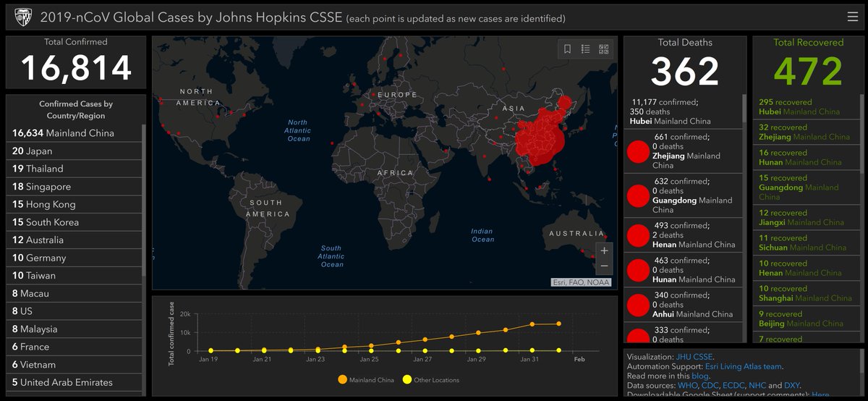Select 32 recovered Zhejiang entry
This screenshot has width=868, height=401.
pyautogui.click(x=805, y=132)
